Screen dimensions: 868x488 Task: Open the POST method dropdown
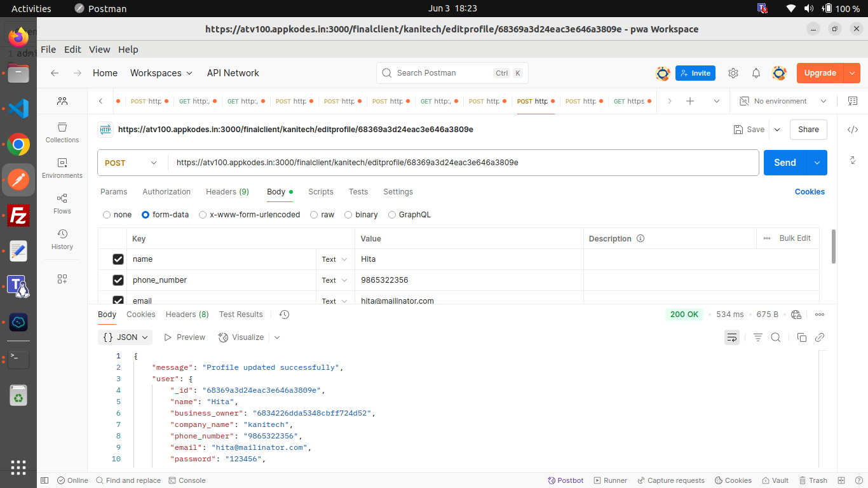point(132,163)
